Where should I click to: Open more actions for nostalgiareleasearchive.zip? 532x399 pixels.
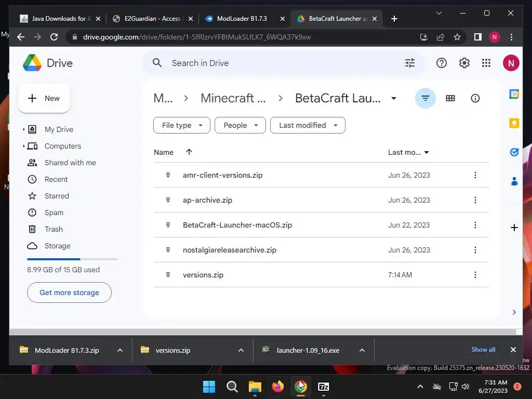[x=475, y=250]
